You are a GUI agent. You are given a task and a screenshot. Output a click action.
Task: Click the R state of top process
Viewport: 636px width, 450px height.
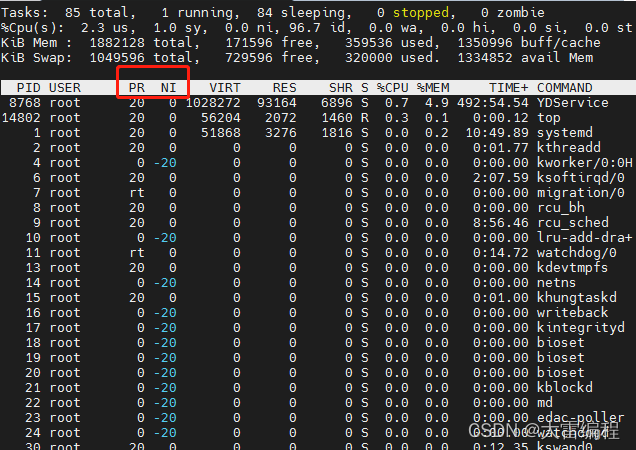(x=365, y=118)
